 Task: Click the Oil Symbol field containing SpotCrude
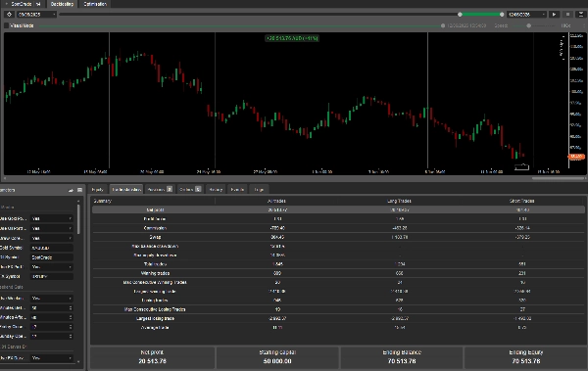51,257
